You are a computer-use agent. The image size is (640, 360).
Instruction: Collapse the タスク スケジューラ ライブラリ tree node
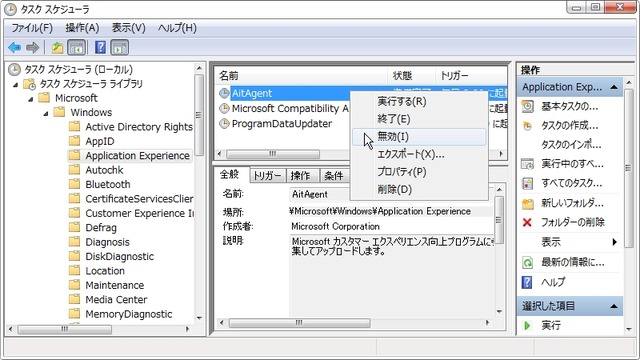coord(16,85)
